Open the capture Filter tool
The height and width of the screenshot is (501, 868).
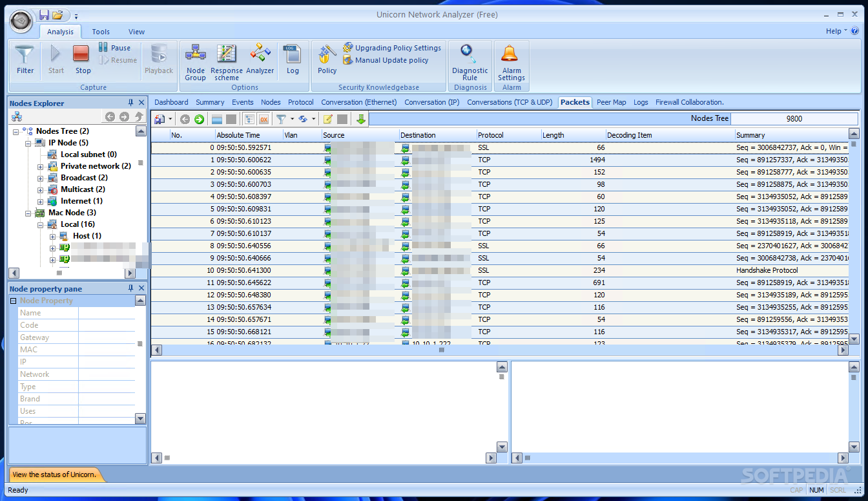click(25, 59)
